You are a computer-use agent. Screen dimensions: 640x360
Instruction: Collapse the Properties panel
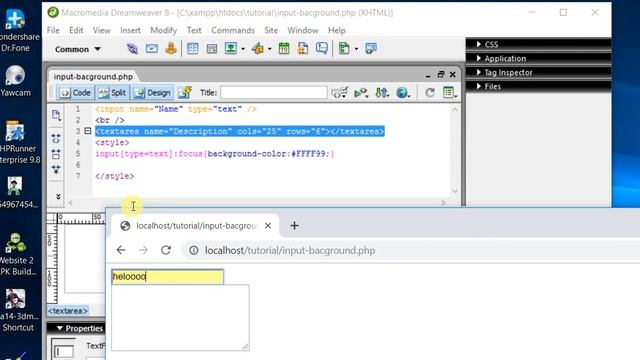tap(60, 328)
